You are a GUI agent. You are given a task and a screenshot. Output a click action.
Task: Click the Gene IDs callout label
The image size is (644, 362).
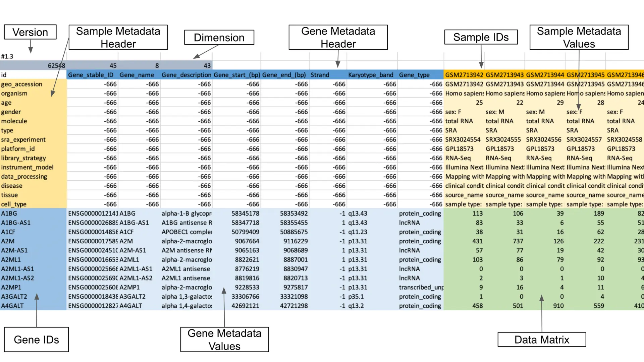pos(36,340)
